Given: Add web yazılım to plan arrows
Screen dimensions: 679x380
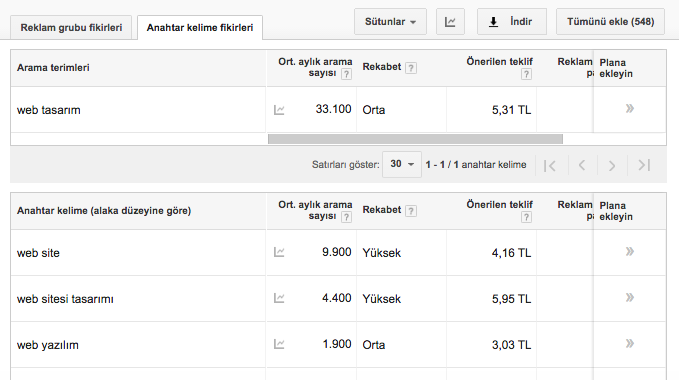Looking at the screenshot, I should (x=630, y=344).
